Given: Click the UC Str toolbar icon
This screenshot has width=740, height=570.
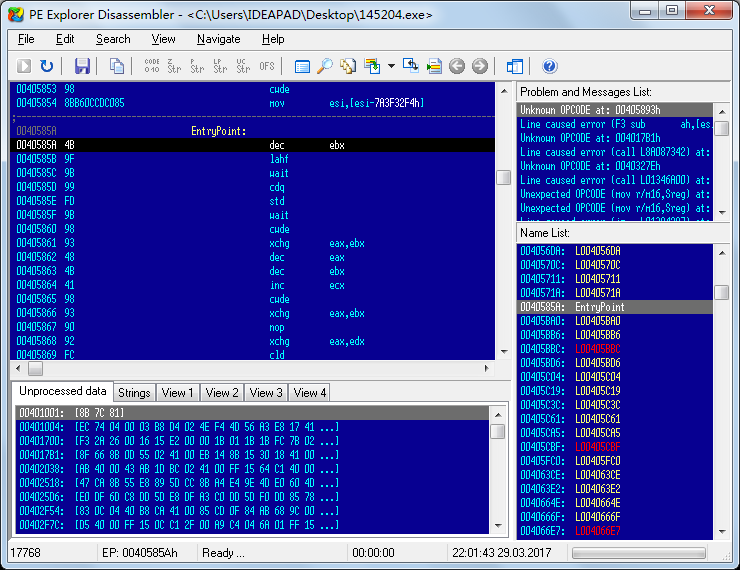Looking at the screenshot, I should tap(243, 66).
